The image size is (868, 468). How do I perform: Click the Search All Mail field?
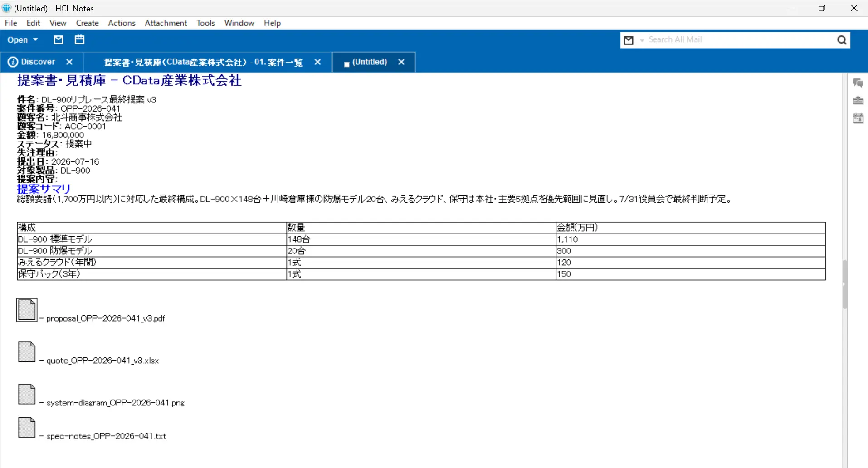coord(740,40)
